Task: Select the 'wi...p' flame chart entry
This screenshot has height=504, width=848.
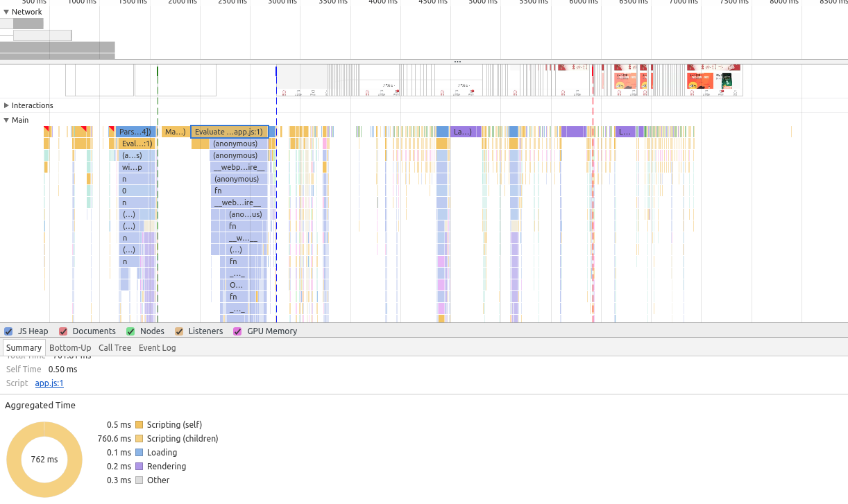Action: click(x=137, y=167)
